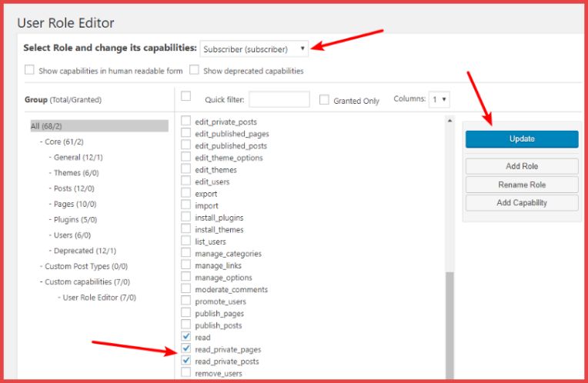Select the Custom Post Types (0/0) group
The width and height of the screenshot is (588, 383).
[86, 266]
